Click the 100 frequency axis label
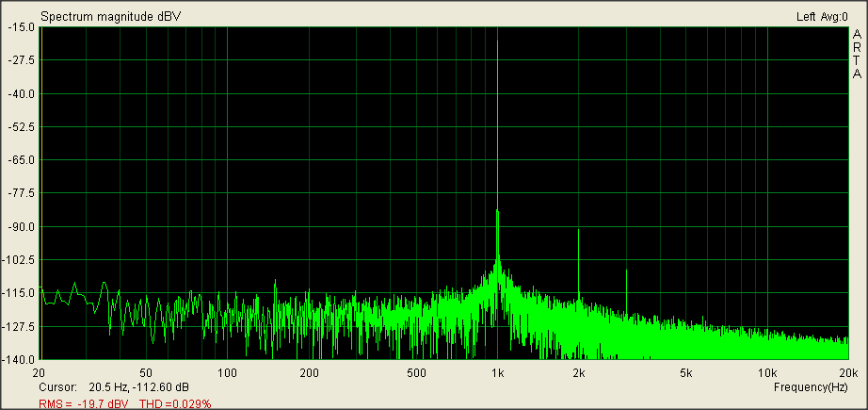The image size is (868, 410). pos(228,371)
